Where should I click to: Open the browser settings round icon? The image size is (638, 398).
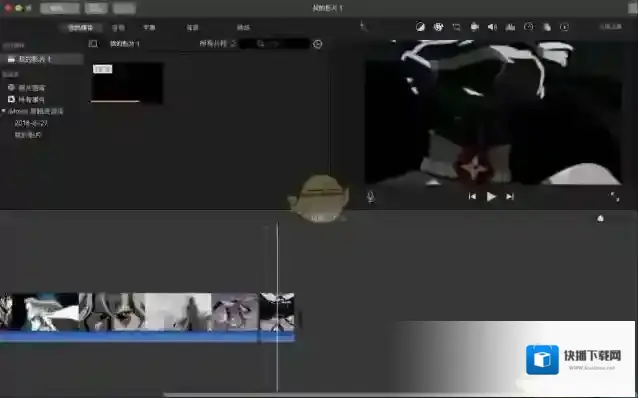pos(317,44)
